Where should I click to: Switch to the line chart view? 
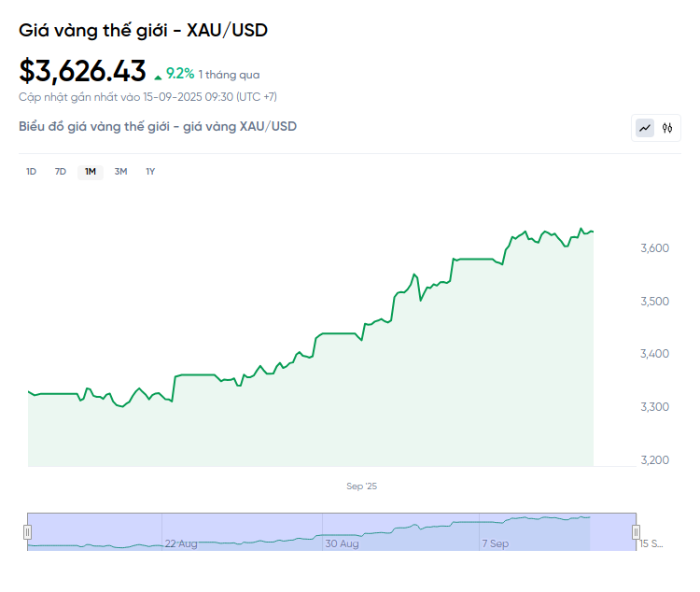click(x=645, y=128)
